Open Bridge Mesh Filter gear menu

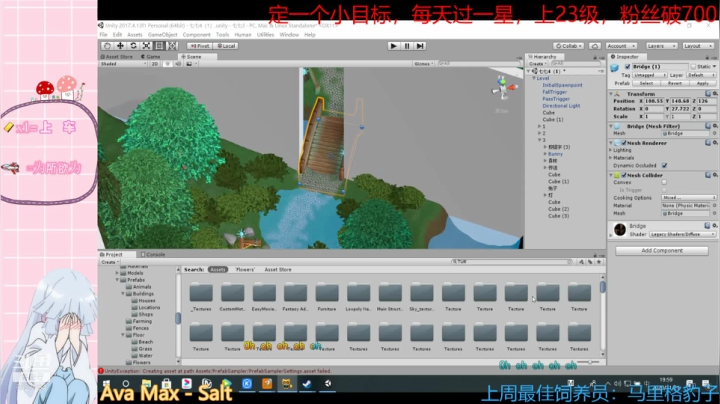click(x=715, y=126)
